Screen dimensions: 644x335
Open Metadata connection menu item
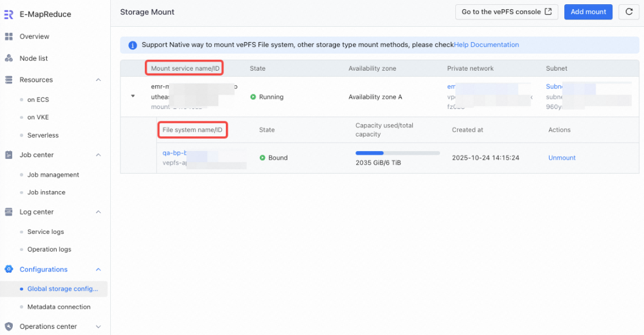point(58,307)
